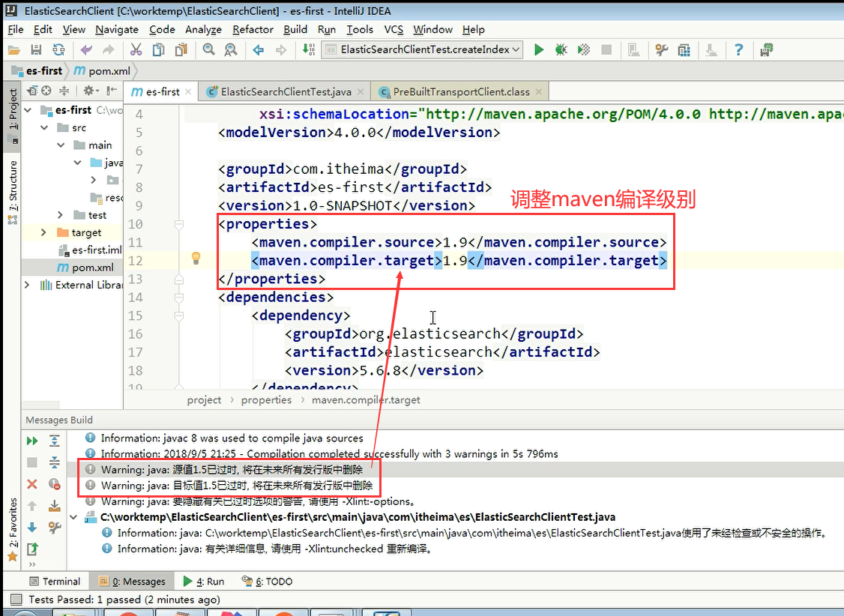Close Messages panel with red X icon
Screen dimensions: 844x616
tap(32, 484)
